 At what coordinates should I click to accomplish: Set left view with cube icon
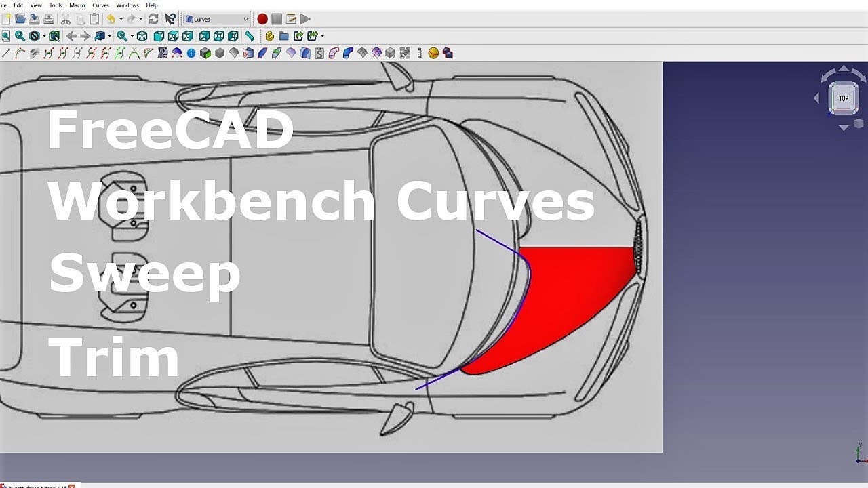pyautogui.click(x=233, y=36)
